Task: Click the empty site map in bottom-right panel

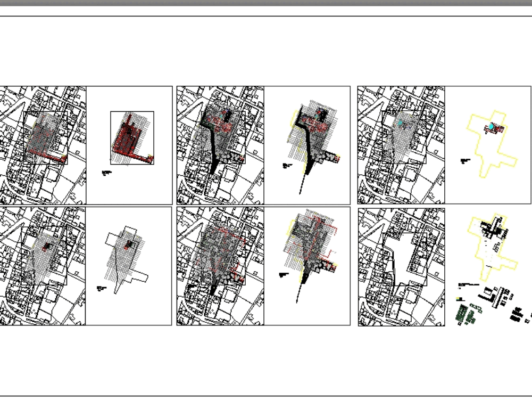Action: pos(402,266)
